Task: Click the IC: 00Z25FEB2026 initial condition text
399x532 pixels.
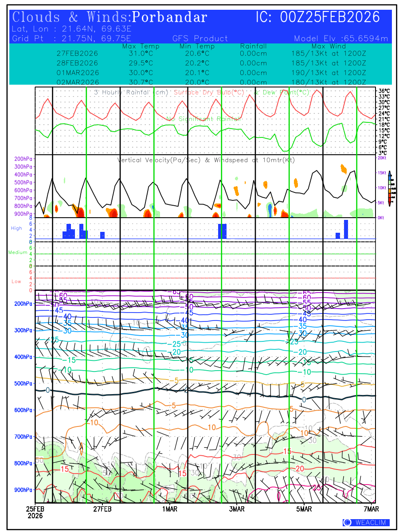Action: (318, 17)
